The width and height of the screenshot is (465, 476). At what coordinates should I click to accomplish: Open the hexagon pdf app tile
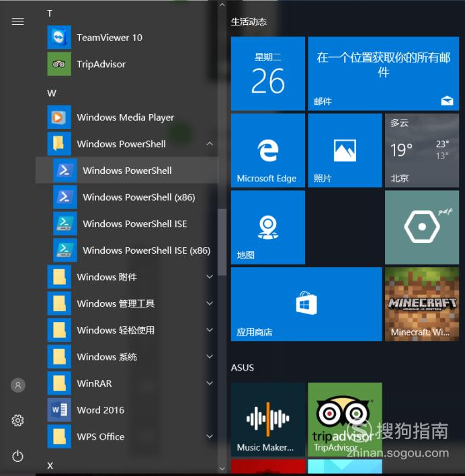(x=422, y=228)
